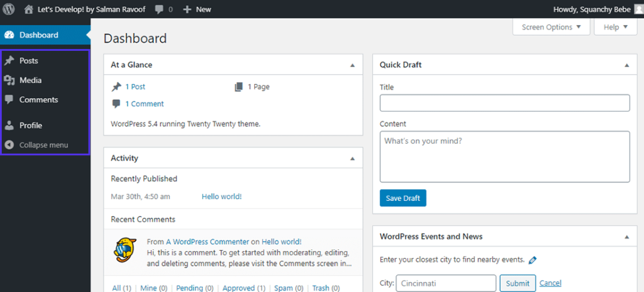Click the pushpin icon next to Posts
Image resolution: width=644 pixels, height=292 pixels.
click(x=9, y=61)
